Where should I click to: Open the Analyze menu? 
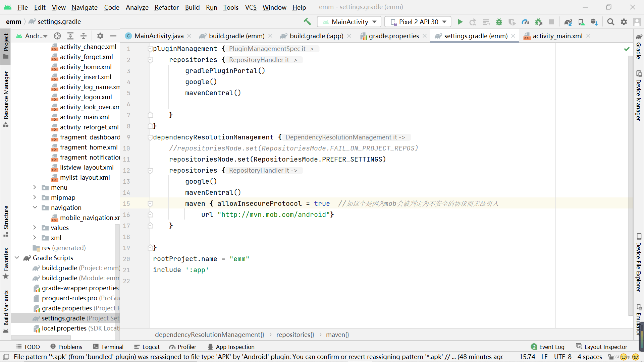coord(137,7)
